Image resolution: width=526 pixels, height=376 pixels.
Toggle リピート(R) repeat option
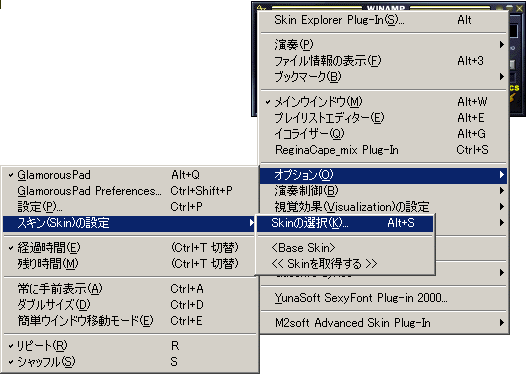click(131, 345)
